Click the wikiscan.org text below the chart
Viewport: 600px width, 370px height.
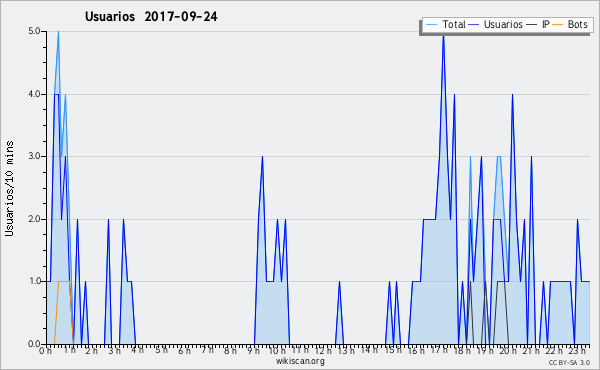tap(300, 361)
